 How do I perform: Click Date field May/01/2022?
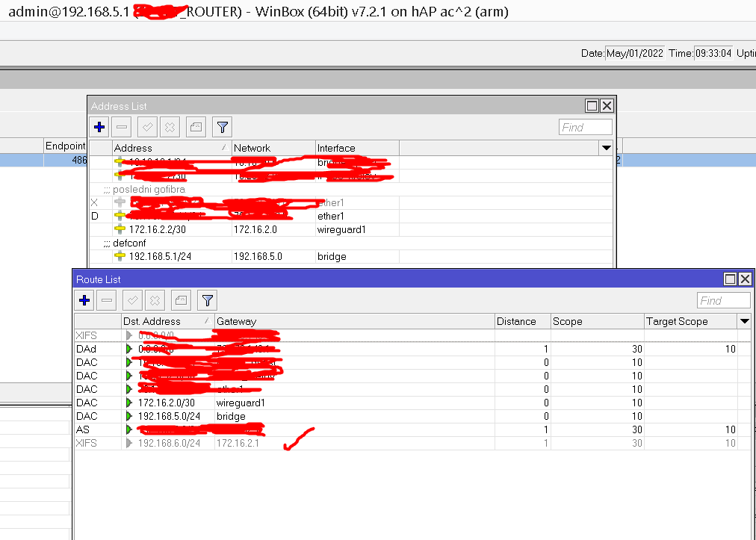[634, 53]
